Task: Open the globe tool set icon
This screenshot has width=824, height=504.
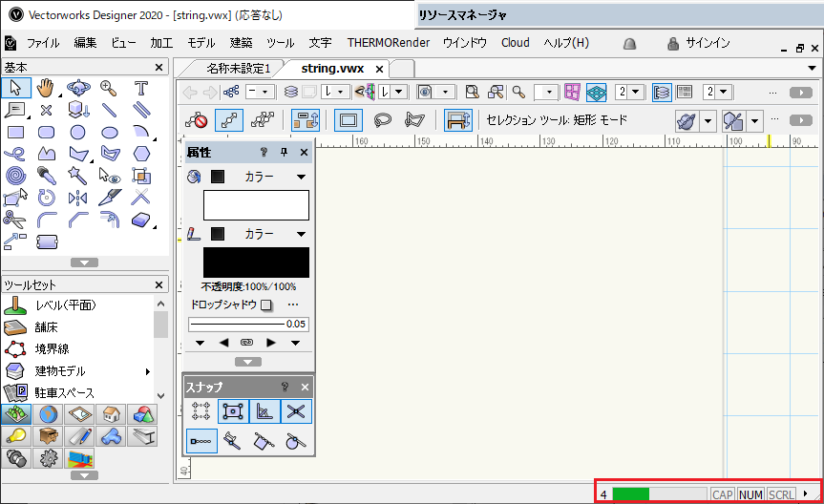Action: tap(48, 414)
